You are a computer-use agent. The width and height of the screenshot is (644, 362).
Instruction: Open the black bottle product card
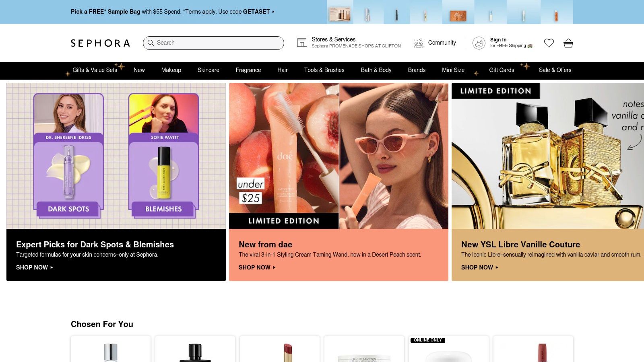[195, 349]
